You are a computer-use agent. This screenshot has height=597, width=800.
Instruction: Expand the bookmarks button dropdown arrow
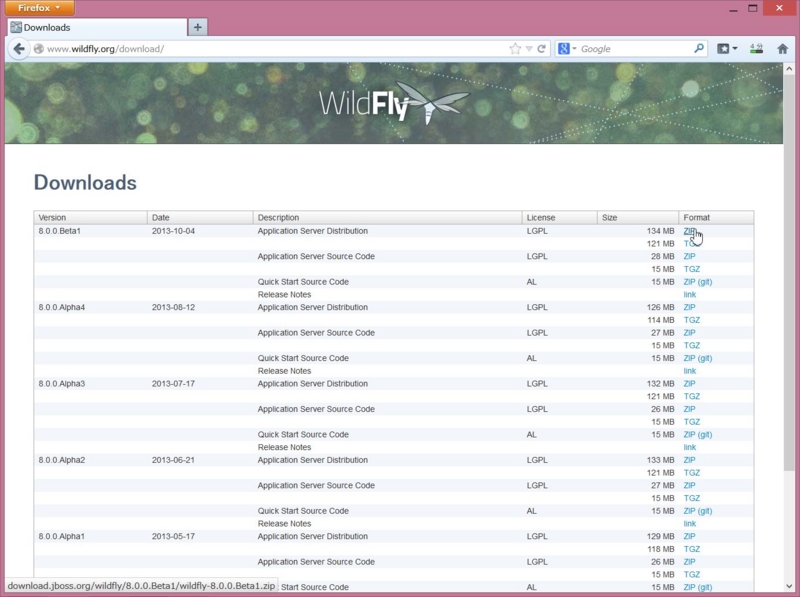(x=735, y=48)
